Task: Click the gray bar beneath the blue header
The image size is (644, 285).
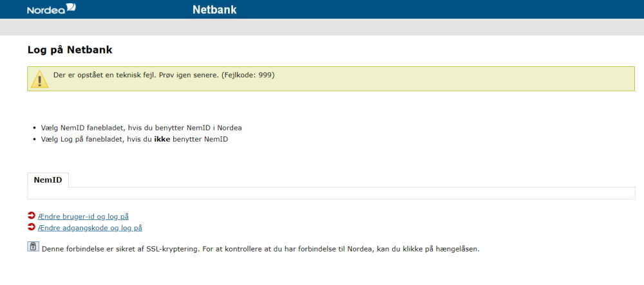Action: (x=322, y=27)
